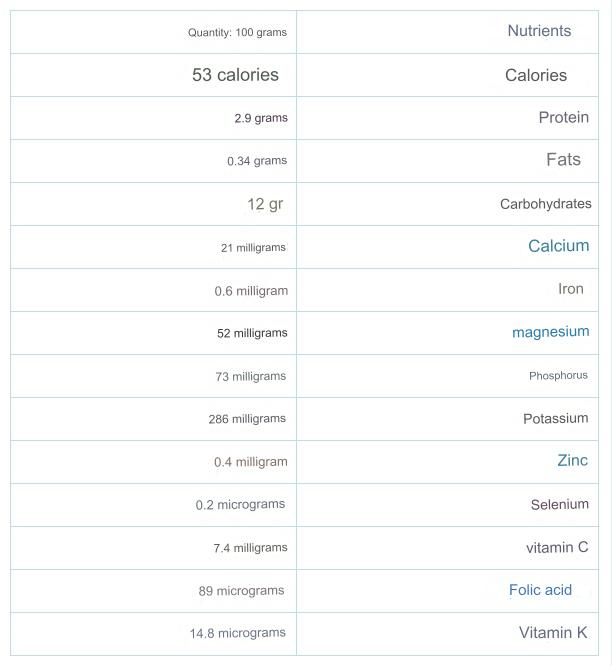Select the Potassium row label
The width and height of the screenshot is (612, 666).
[555, 419]
